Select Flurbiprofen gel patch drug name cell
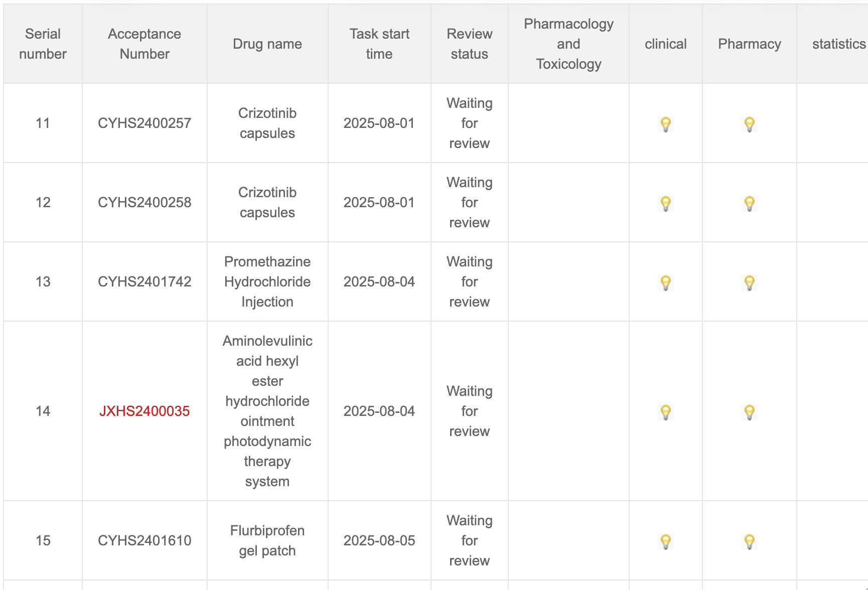Viewport: 868px width, 590px height. 267,541
